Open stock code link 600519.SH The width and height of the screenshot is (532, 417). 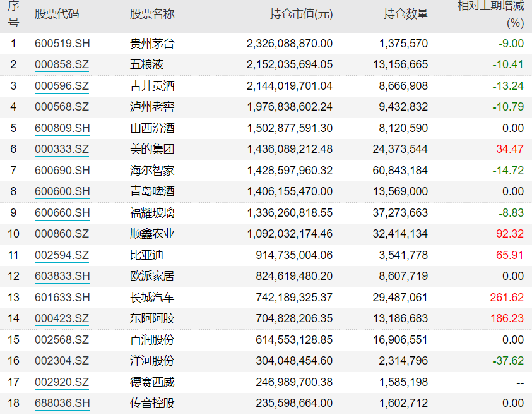(x=62, y=44)
